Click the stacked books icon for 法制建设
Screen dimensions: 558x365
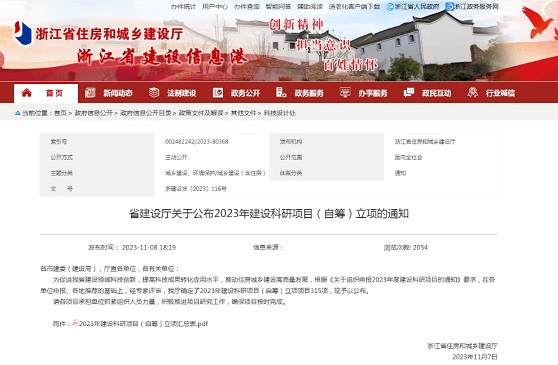tap(154, 93)
